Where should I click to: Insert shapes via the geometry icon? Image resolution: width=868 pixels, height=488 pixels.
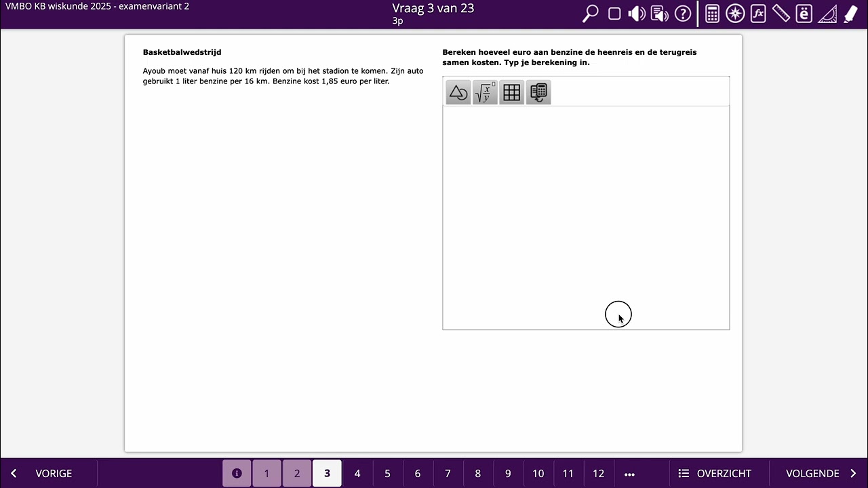458,93
